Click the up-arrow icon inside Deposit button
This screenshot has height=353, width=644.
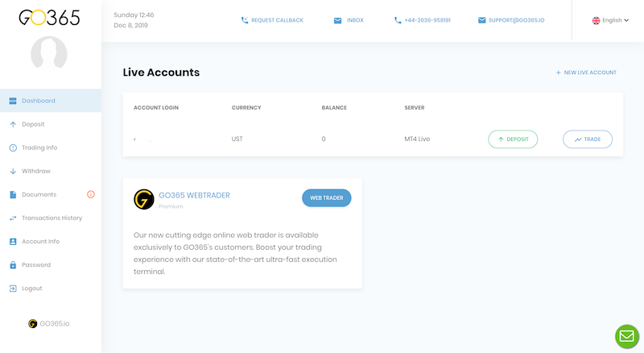coord(501,139)
